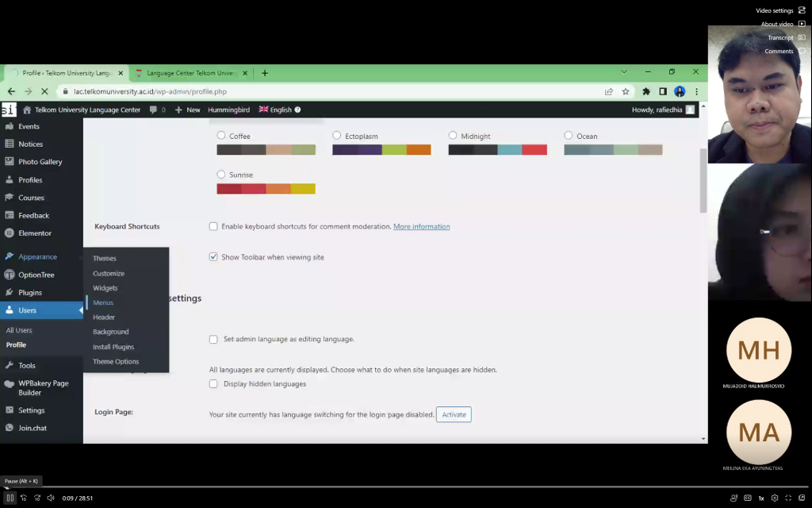Open Hummingbird in the admin bar

(229, 110)
